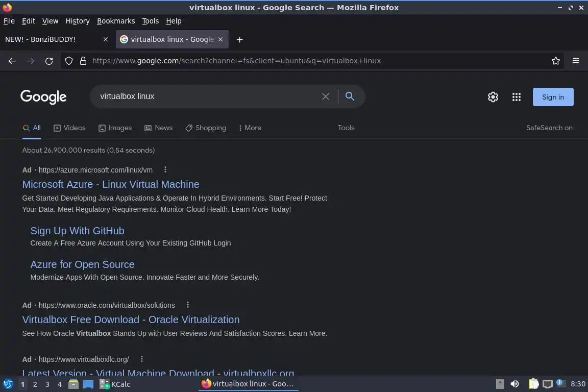The width and height of the screenshot is (588, 392).
Task: Open Azure for Open Source link
Action: 83,264
